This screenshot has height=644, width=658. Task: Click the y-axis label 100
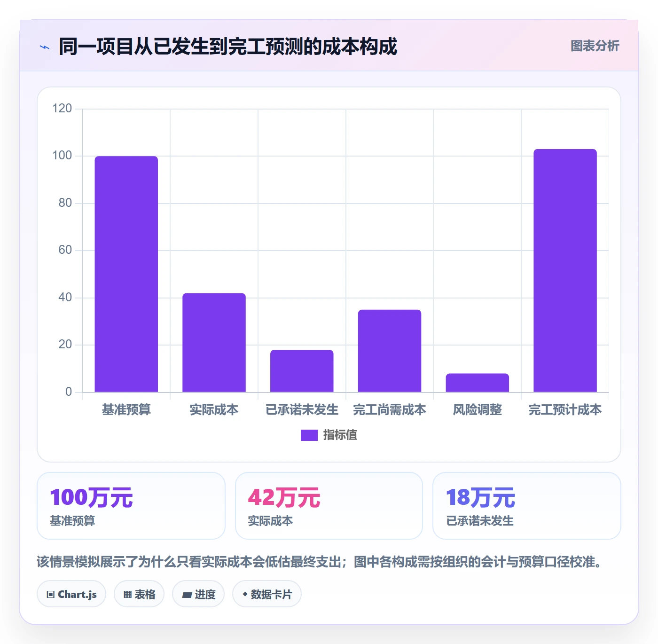tap(62, 156)
